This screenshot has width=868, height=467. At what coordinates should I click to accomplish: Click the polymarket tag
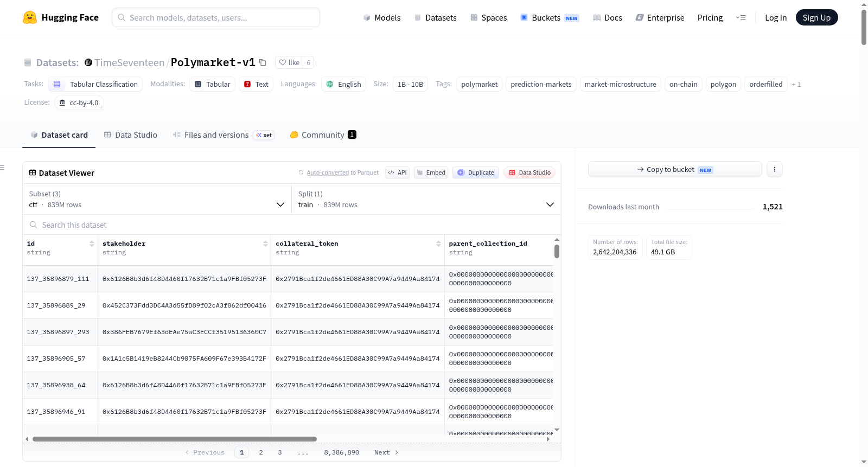(479, 84)
